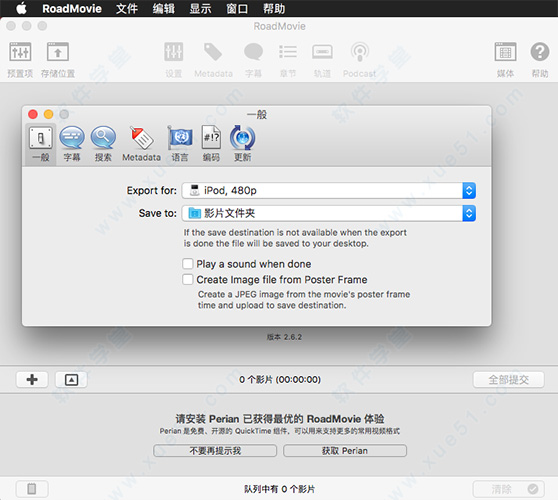
Task: Open the 文件 menu
Action: pyautogui.click(x=127, y=8)
